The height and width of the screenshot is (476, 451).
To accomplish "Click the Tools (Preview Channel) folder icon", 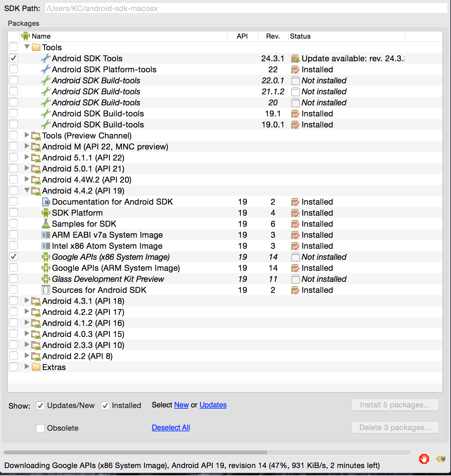I will (x=36, y=136).
